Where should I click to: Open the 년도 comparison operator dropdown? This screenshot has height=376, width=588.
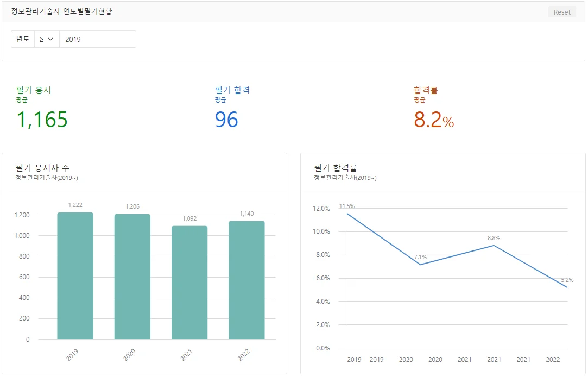tap(46, 39)
